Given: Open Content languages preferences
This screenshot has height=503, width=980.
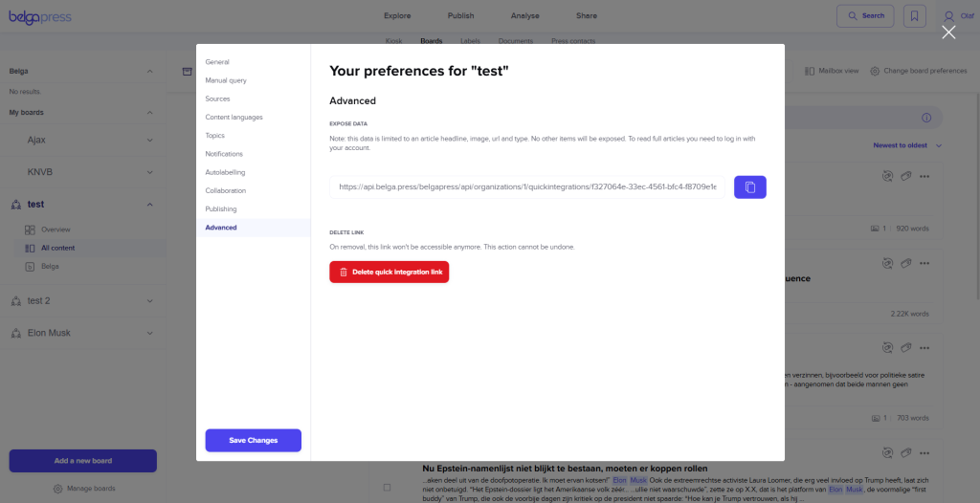Looking at the screenshot, I should tap(234, 117).
